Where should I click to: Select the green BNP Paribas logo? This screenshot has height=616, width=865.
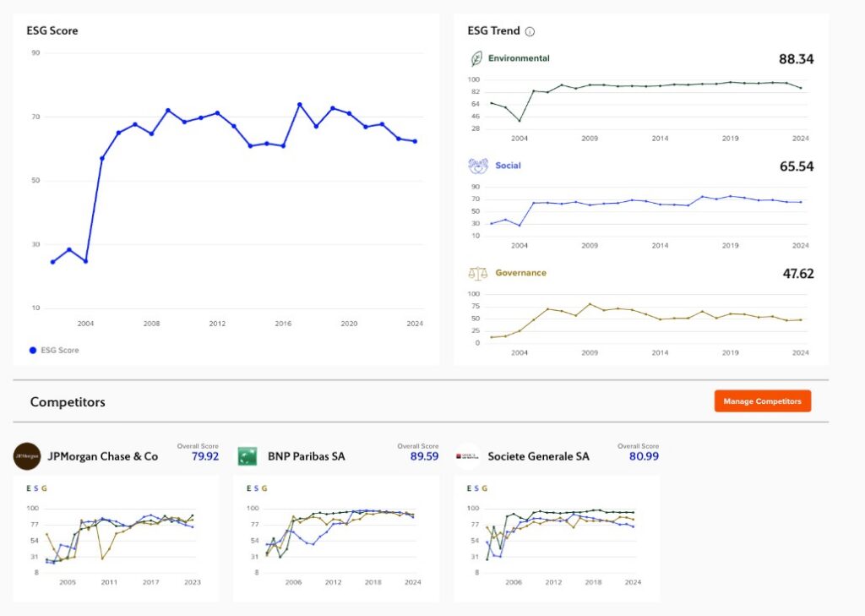pos(248,456)
